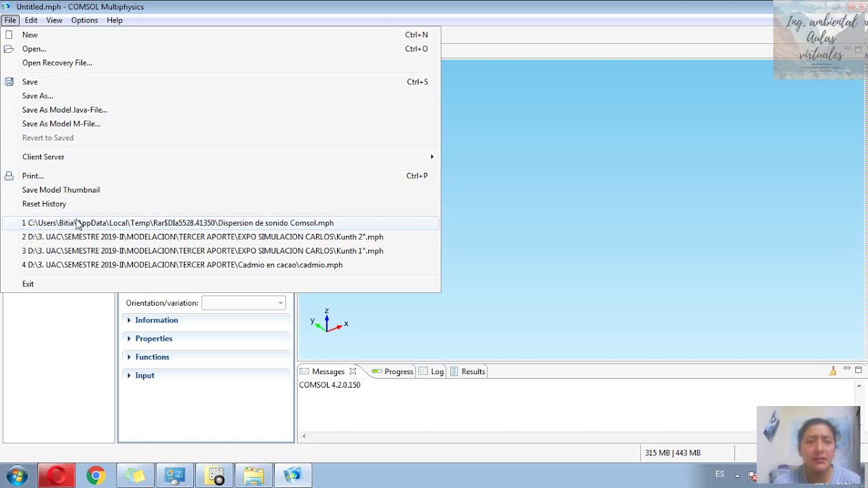The height and width of the screenshot is (488, 868).
Task: Switch to the Log tab
Action: (431, 371)
